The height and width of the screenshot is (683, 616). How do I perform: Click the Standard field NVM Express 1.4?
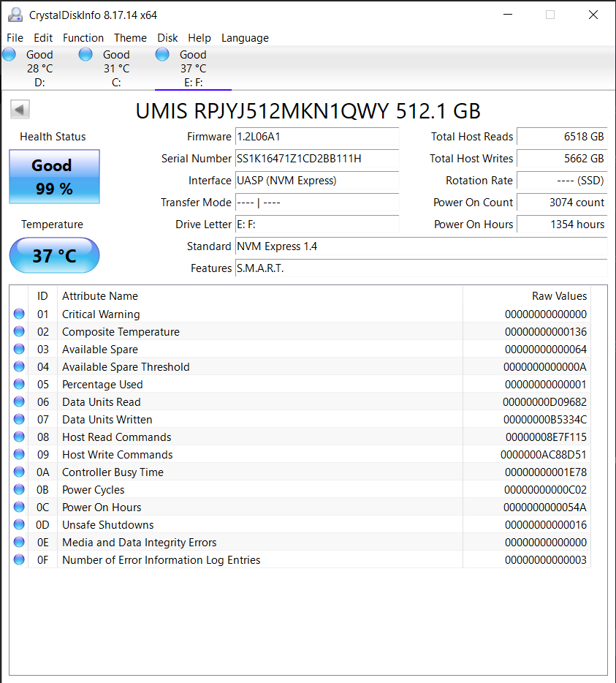[x=421, y=246]
